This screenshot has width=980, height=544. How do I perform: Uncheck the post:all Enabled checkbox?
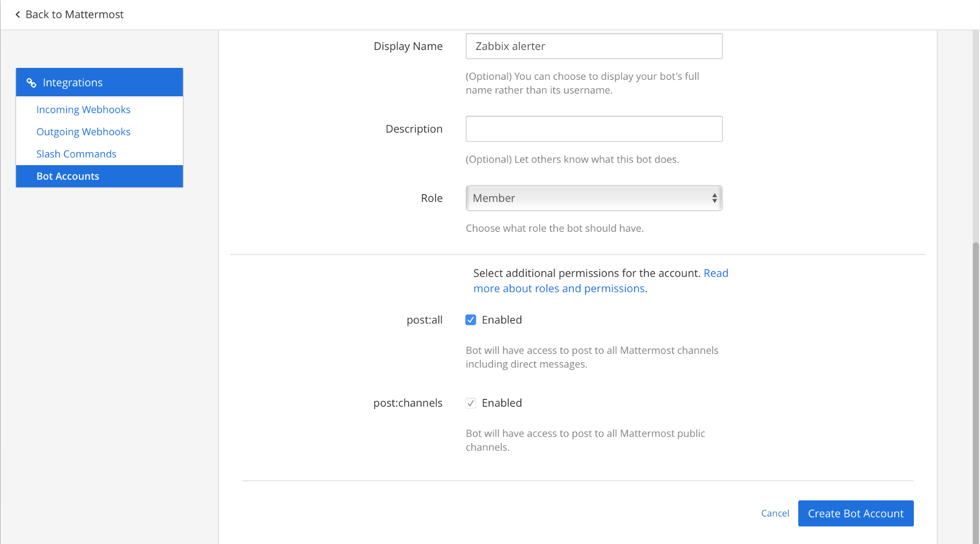(x=470, y=320)
